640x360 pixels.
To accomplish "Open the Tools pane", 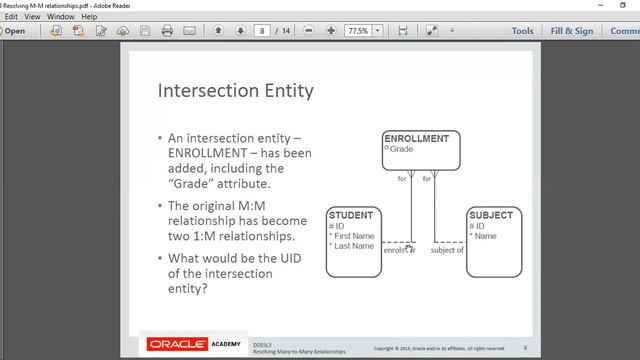I will pyautogui.click(x=522, y=31).
